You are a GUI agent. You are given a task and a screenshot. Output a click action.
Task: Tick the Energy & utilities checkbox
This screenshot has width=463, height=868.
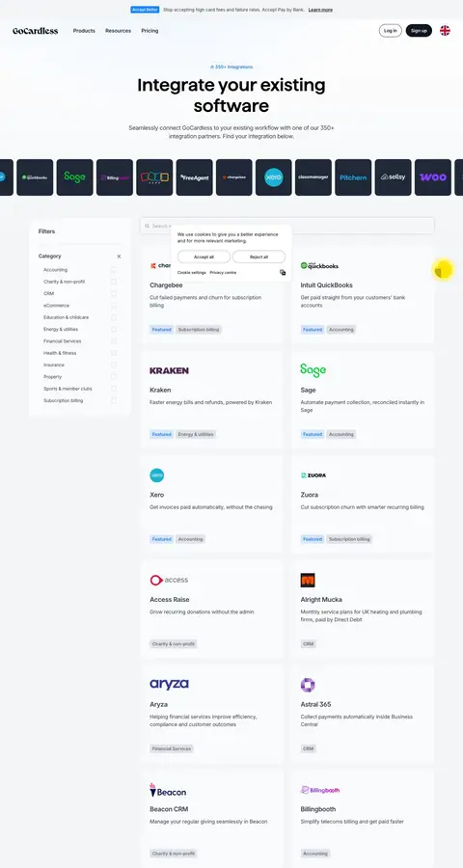click(x=114, y=330)
